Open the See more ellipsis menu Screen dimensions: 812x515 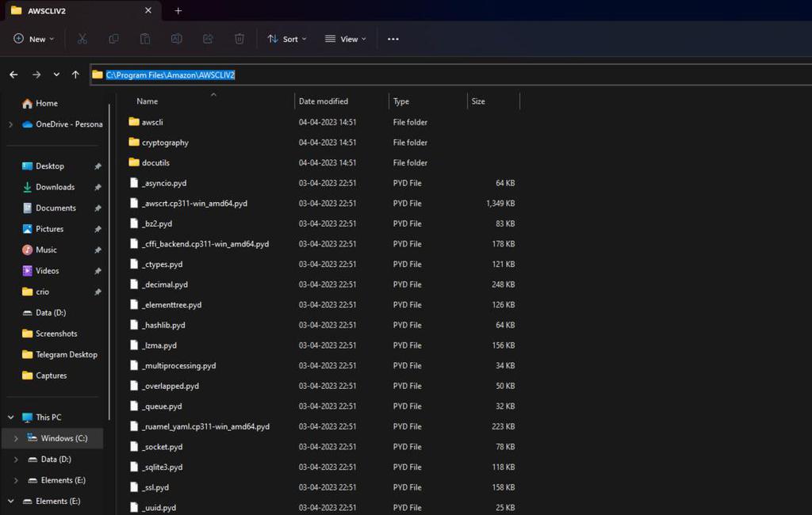click(x=393, y=39)
